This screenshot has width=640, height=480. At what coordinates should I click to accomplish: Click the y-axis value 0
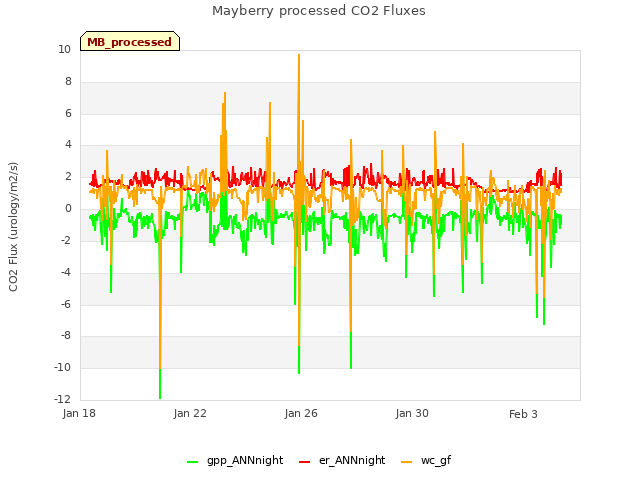[x=68, y=209]
